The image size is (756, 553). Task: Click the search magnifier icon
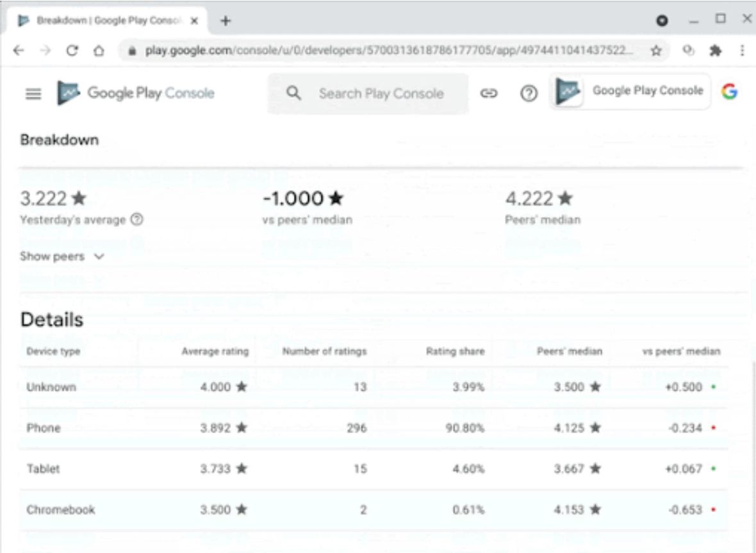click(293, 93)
